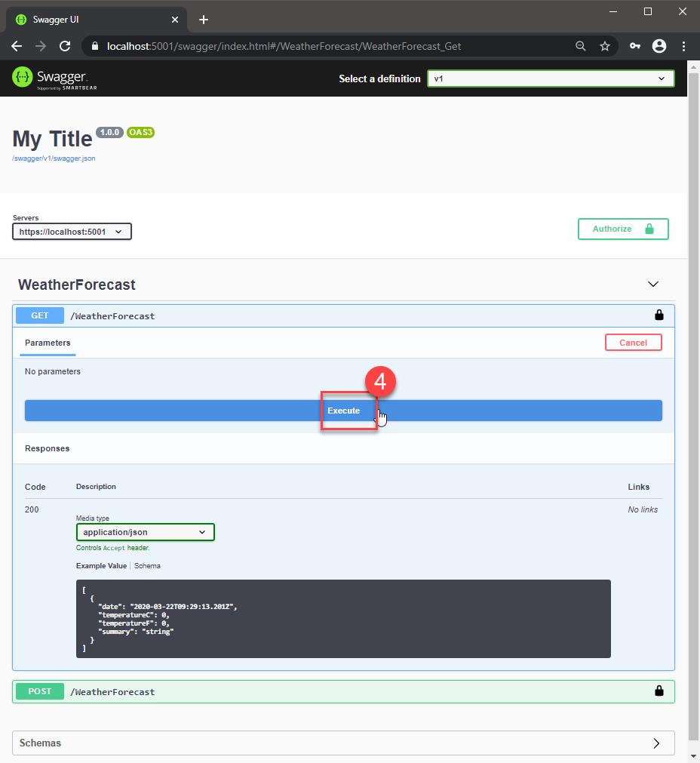Open the Chrome profile avatar icon

[x=659, y=46]
